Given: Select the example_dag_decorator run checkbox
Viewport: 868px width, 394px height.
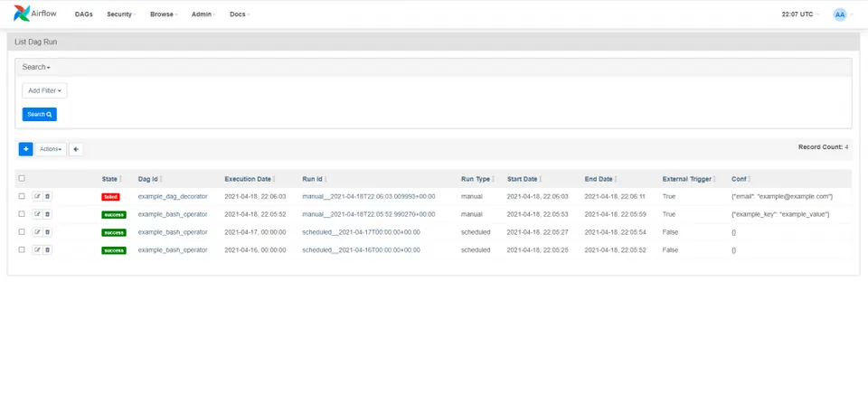Looking at the screenshot, I should tap(22, 196).
